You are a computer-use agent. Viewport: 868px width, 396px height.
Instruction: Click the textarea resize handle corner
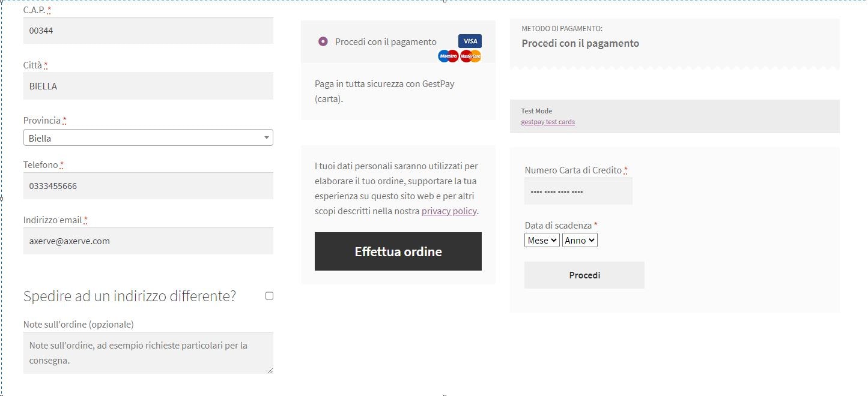(270, 370)
